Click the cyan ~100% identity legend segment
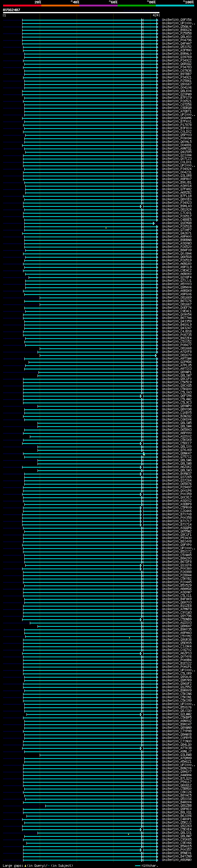The height and width of the screenshot is (868, 197). pos(175,6)
